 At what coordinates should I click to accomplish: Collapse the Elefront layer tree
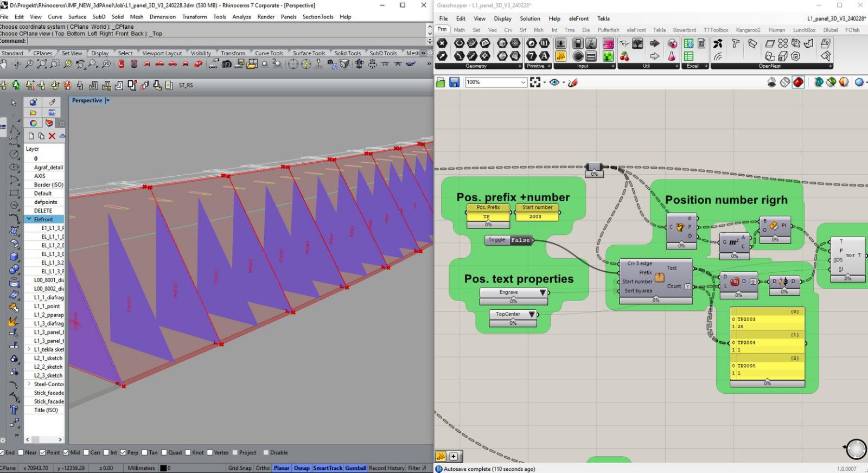[29, 219]
